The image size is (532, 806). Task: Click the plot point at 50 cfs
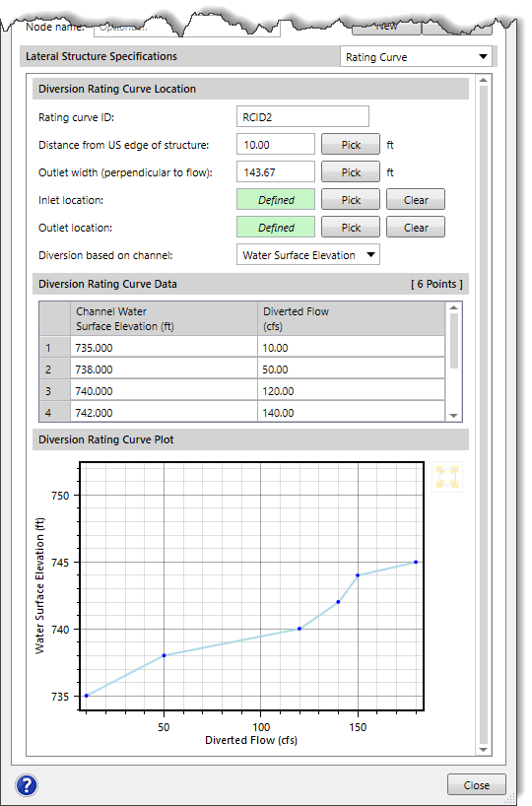click(164, 655)
